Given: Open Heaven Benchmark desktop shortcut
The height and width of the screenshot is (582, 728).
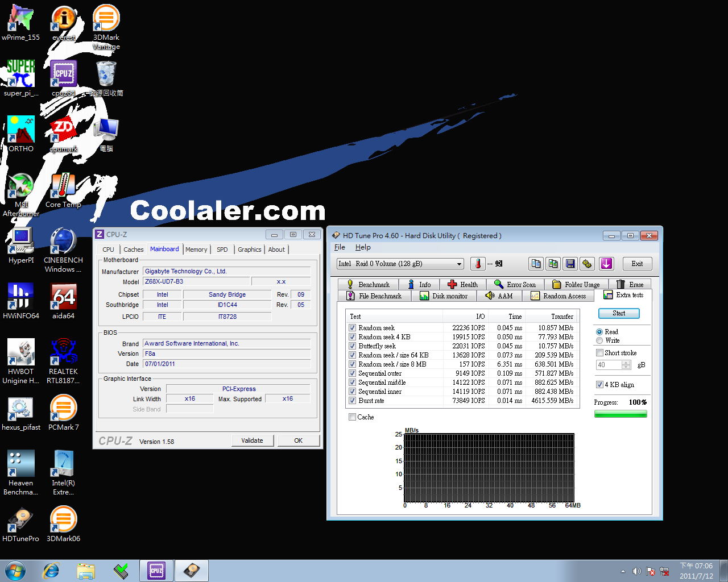Looking at the screenshot, I should click(21, 473).
